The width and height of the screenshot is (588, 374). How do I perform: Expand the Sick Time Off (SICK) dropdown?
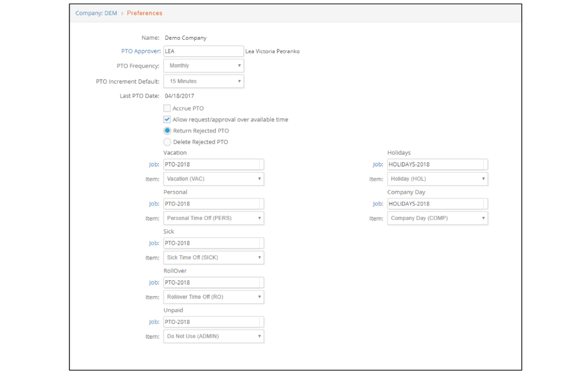[x=213, y=258]
